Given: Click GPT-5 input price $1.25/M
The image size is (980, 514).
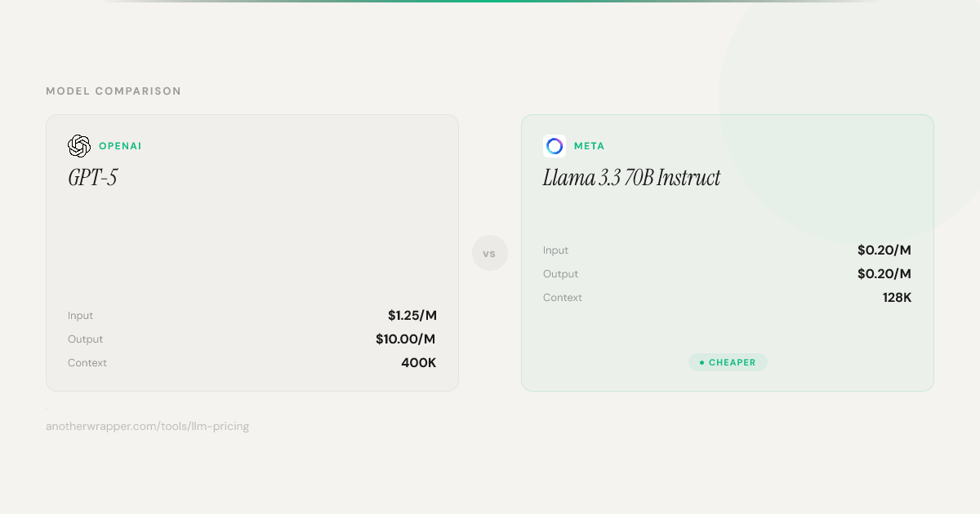Looking at the screenshot, I should tap(412, 316).
